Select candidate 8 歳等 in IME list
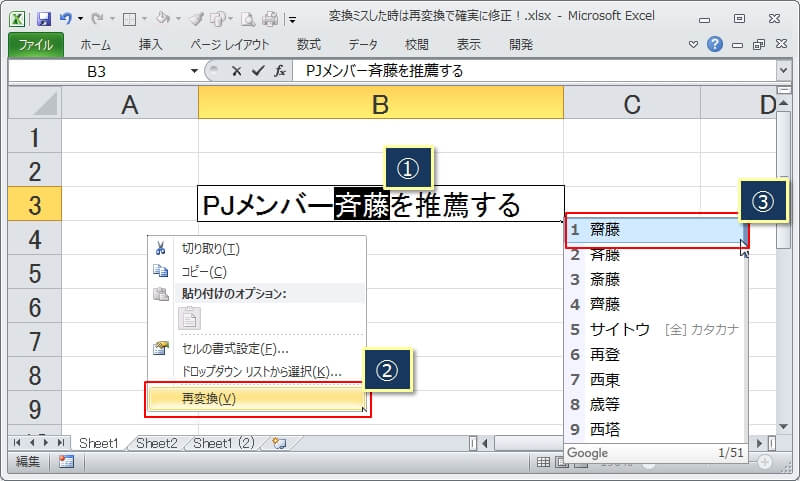The width and height of the screenshot is (800, 481). (656, 404)
